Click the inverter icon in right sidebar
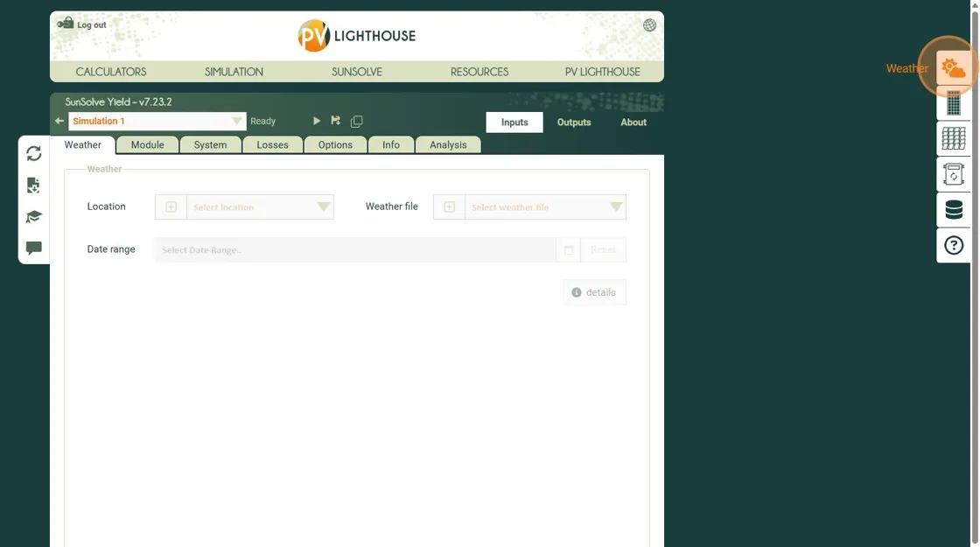 pos(953,174)
